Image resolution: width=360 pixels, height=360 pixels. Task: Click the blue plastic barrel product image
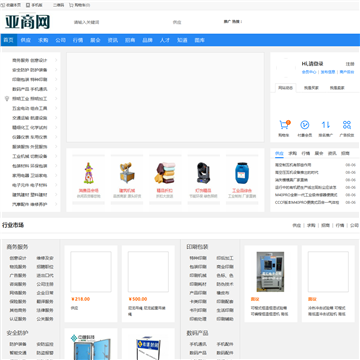[x=242, y=173]
